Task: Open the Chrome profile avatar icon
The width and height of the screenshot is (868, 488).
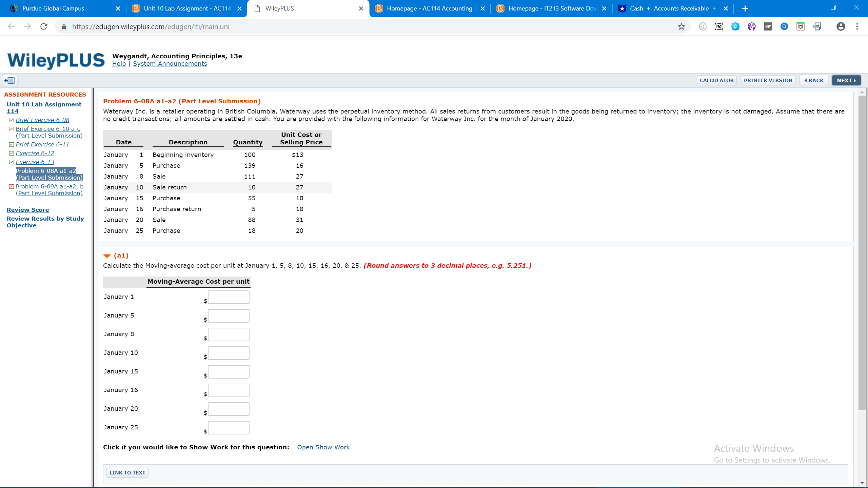Action: point(841,26)
